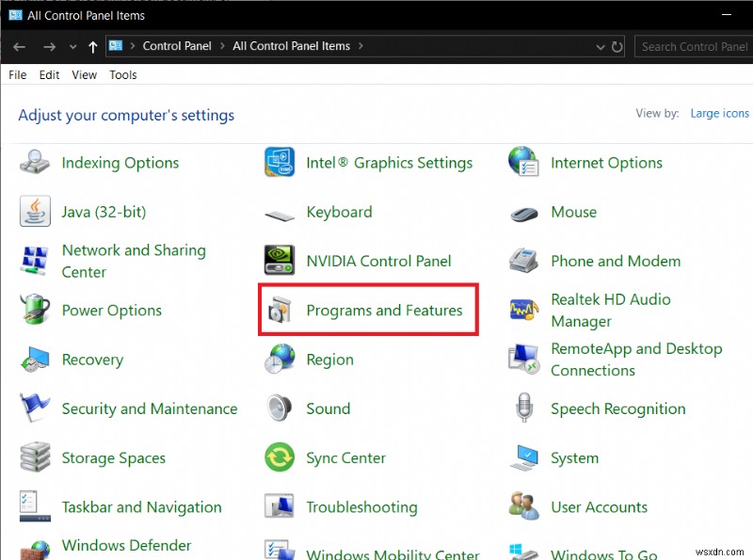The width and height of the screenshot is (753, 560).
Task: Open Speech Recognition
Action: click(x=617, y=408)
